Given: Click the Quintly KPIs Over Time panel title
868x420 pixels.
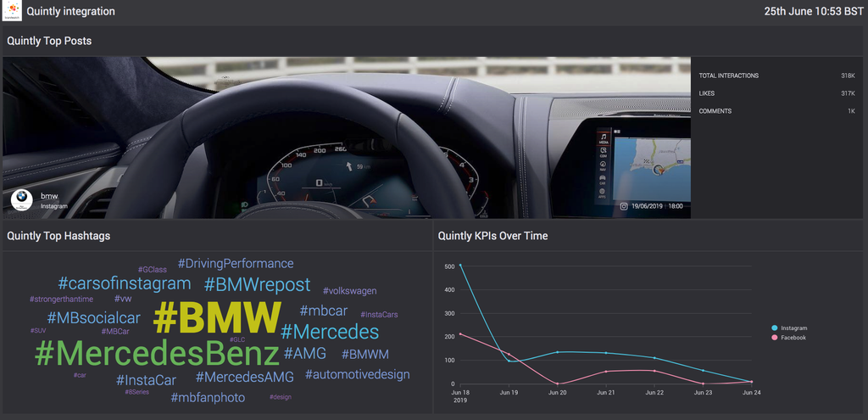Looking at the screenshot, I should pos(492,236).
